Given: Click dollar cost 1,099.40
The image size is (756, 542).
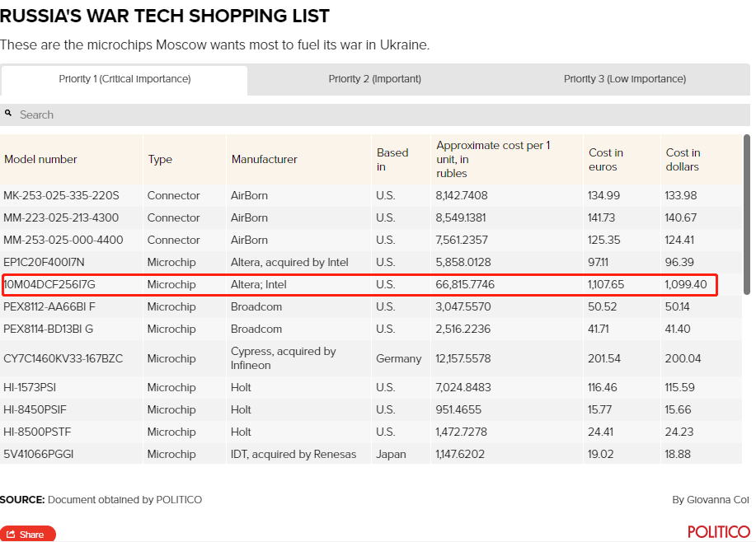Looking at the screenshot, I should point(686,284).
